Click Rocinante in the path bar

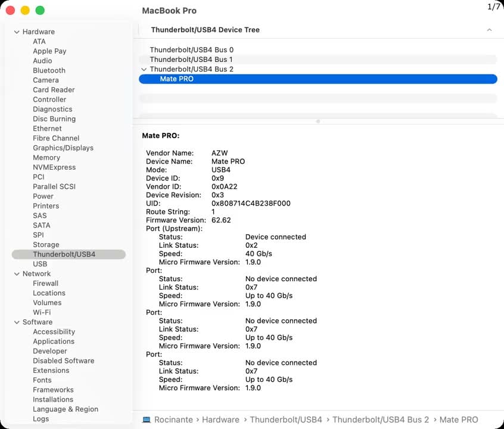pos(173,419)
